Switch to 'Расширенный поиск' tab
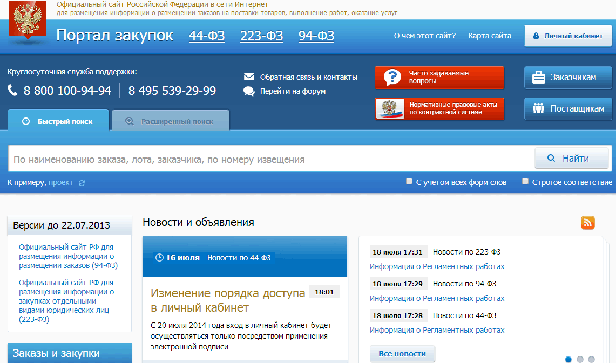The height and width of the screenshot is (364, 616). (171, 121)
